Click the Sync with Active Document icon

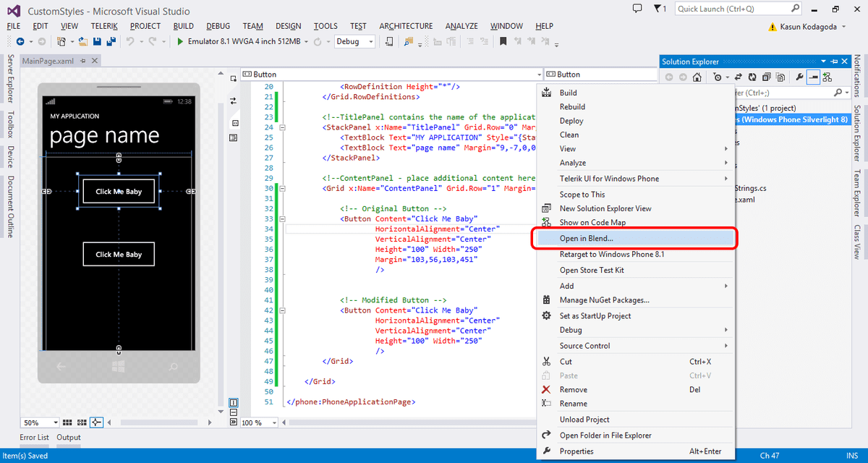click(739, 77)
